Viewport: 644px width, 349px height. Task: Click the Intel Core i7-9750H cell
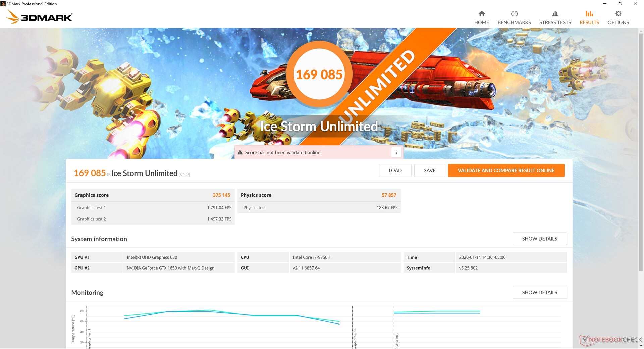coord(345,257)
